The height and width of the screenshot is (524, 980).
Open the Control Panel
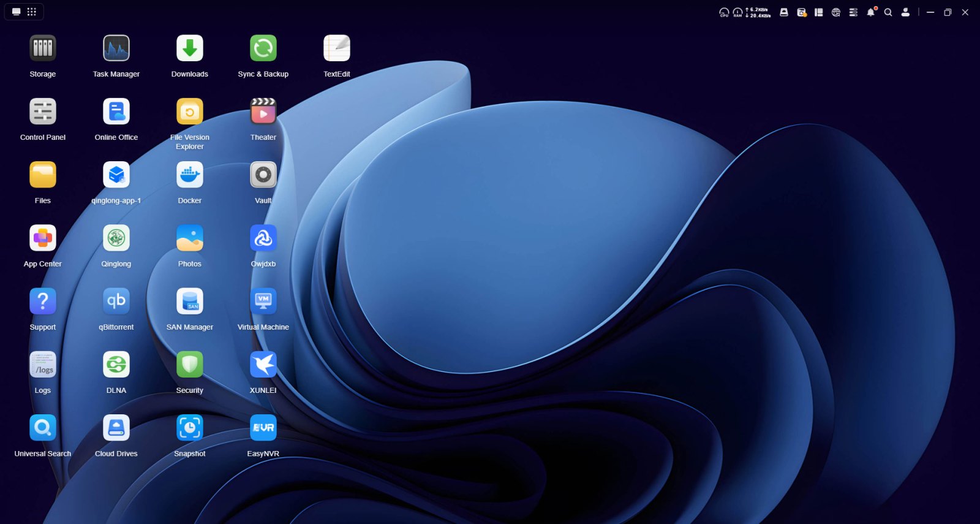click(43, 112)
